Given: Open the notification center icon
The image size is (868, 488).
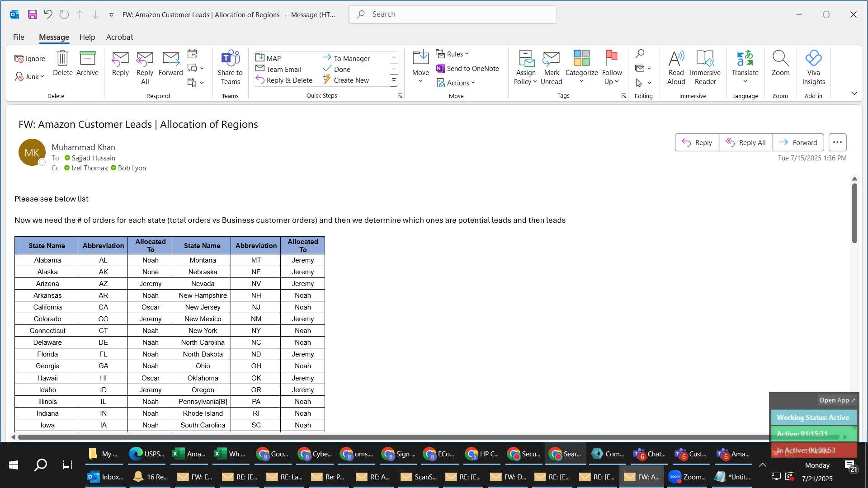Looking at the screenshot, I should coord(850,466).
